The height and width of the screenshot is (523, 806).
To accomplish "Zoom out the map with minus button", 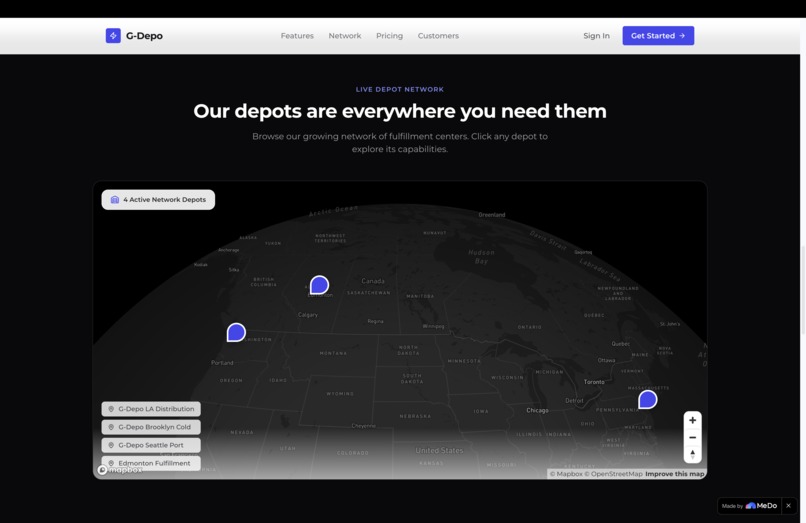I will pyautogui.click(x=692, y=437).
